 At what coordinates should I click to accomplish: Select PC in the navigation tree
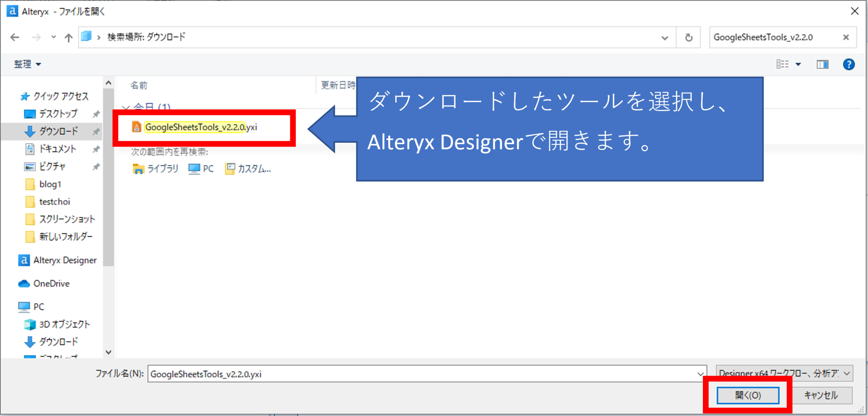coord(31,306)
